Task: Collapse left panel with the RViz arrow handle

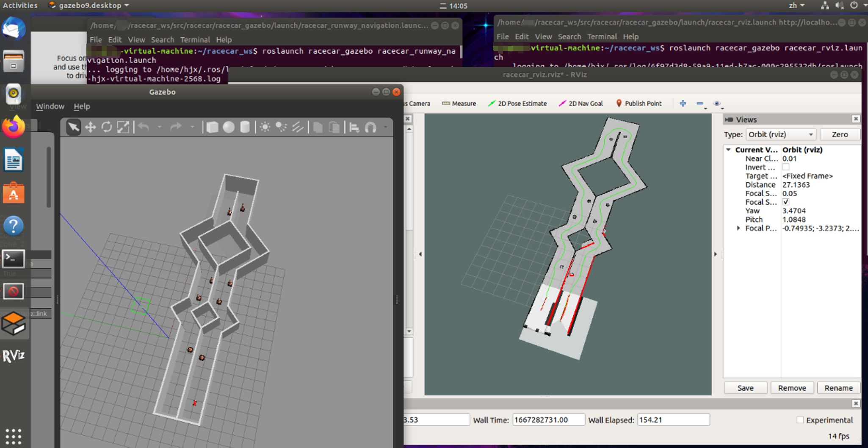Action: (x=420, y=254)
